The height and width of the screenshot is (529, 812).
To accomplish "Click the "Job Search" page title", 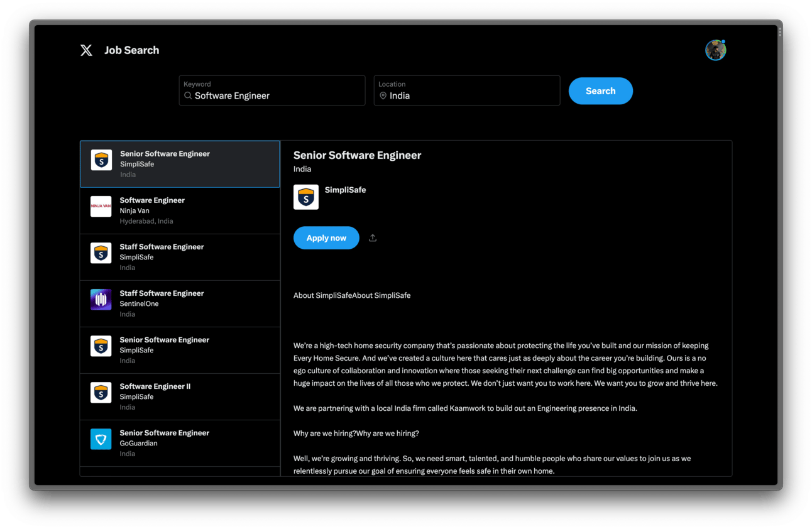I will [x=132, y=50].
